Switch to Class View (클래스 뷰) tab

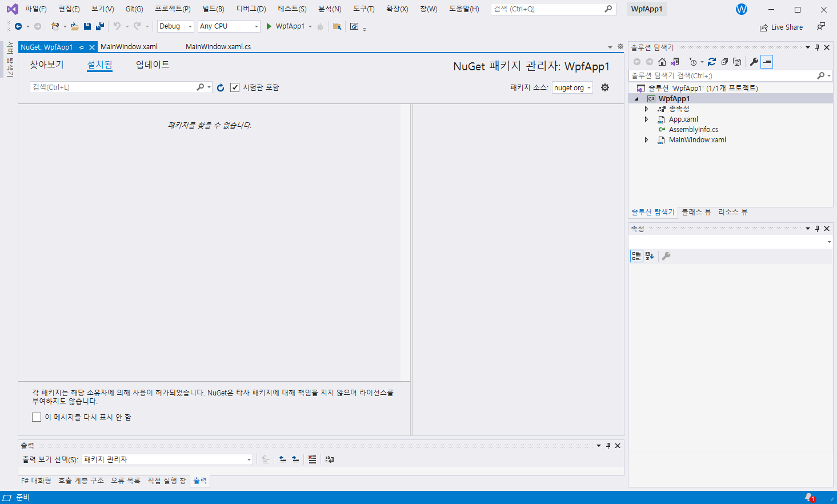pos(696,212)
